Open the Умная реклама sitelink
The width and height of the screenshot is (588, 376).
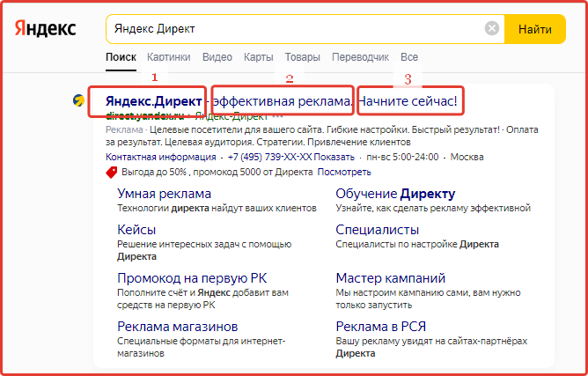165,194
